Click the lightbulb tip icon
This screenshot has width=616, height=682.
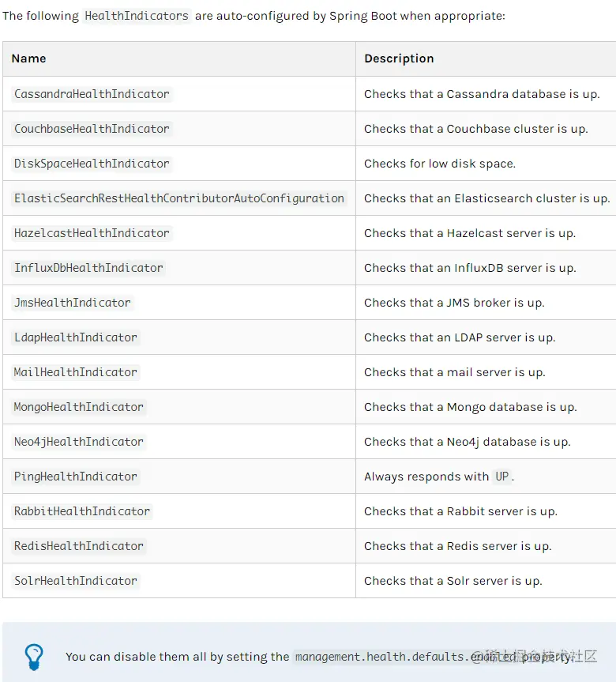tap(34, 657)
